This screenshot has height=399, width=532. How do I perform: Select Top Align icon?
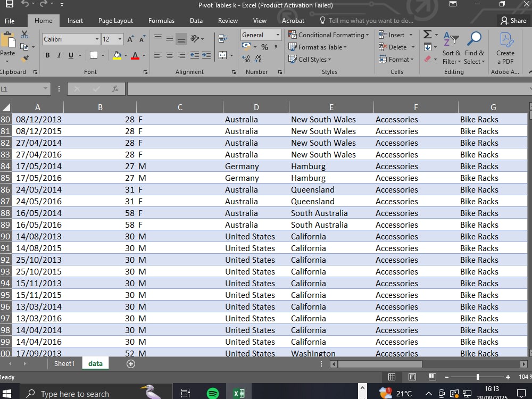(158, 38)
